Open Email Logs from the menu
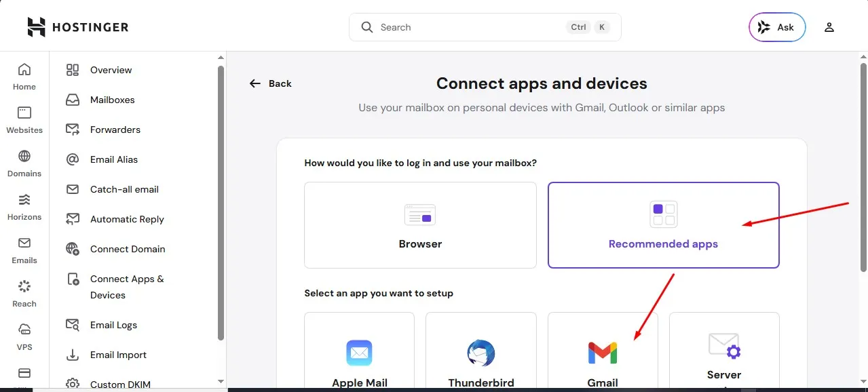The image size is (868, 392). [x=113, y=325]
